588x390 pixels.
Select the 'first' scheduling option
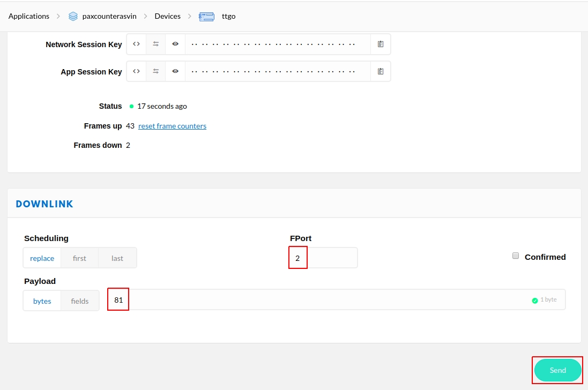tap(79, 258)
